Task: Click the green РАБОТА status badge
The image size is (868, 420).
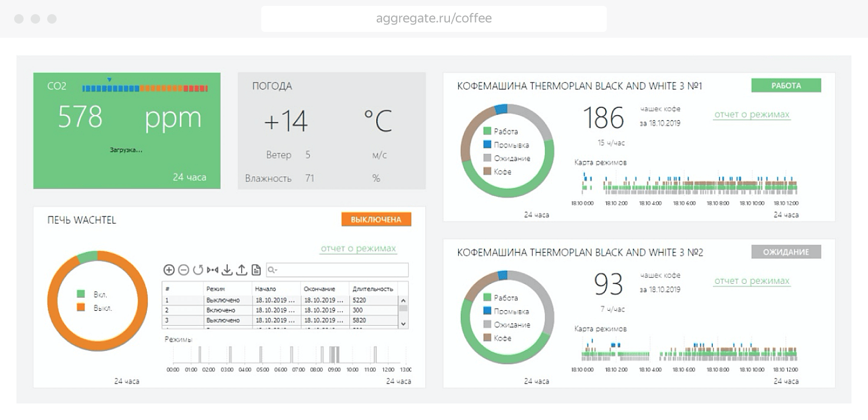Action: pos(786,86)
